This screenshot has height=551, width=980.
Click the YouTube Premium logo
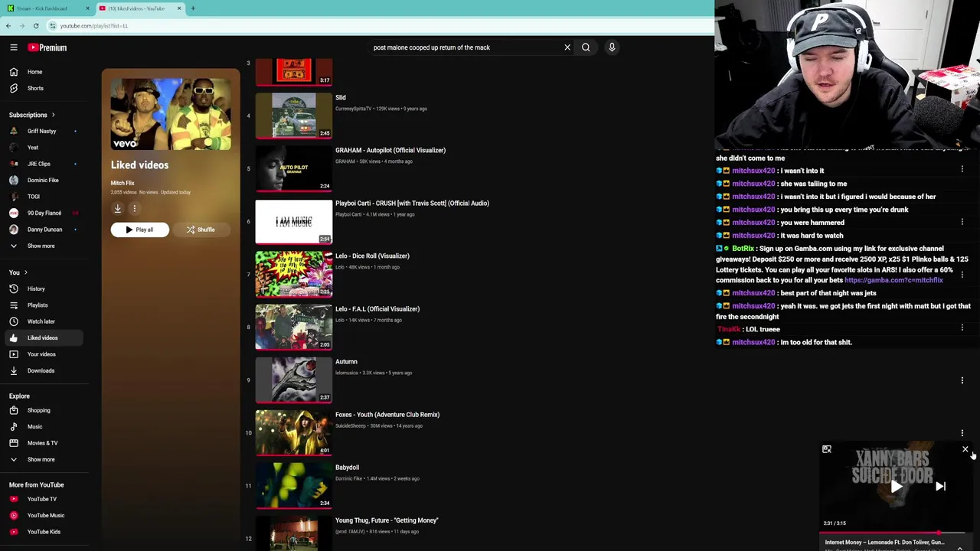pyautogui.click(x=47, y=47)
